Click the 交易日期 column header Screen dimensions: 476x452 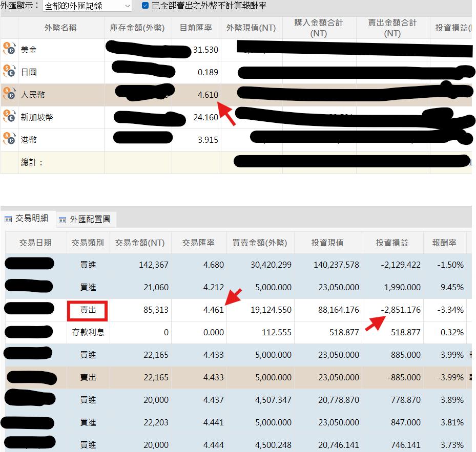click(35, 243)
